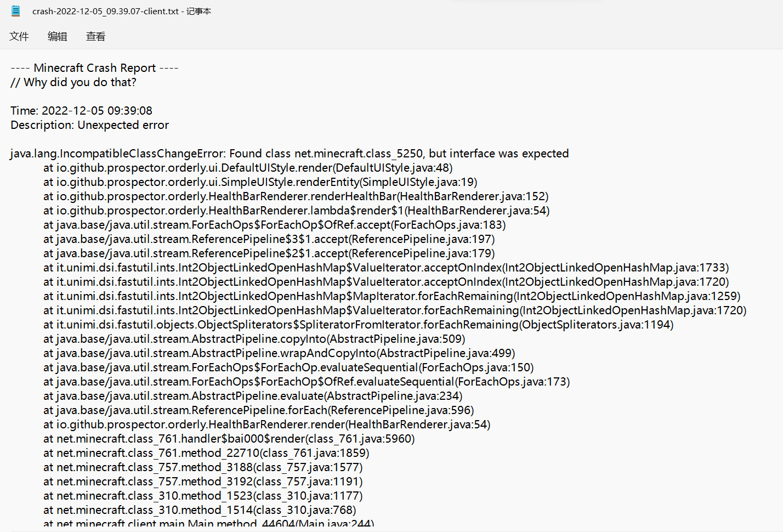
Task: Click the 'Time: 2022-12-05 09:39:08' line
Action: click(81, 111)
